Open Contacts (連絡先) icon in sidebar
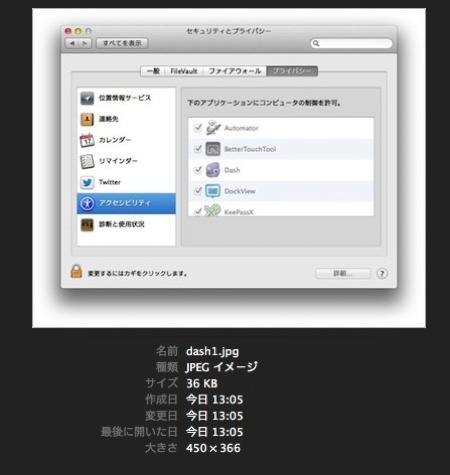The image size is (450, 475). 87,119
